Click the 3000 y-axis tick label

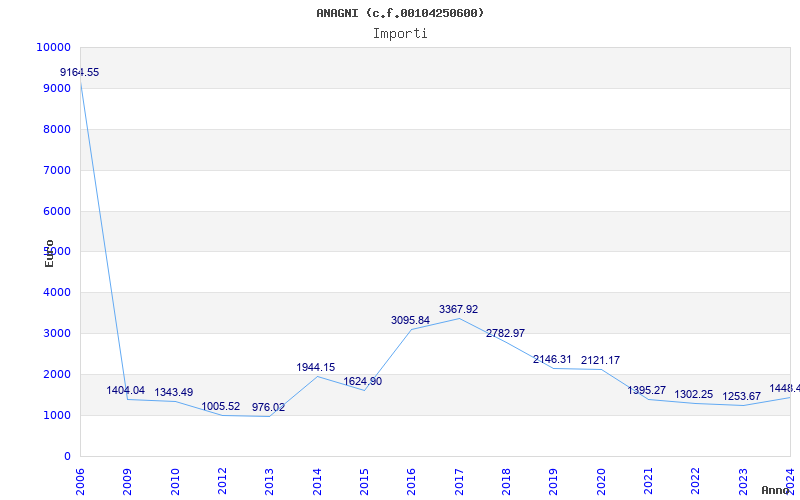pyautogui.click(x=57, y=333)
